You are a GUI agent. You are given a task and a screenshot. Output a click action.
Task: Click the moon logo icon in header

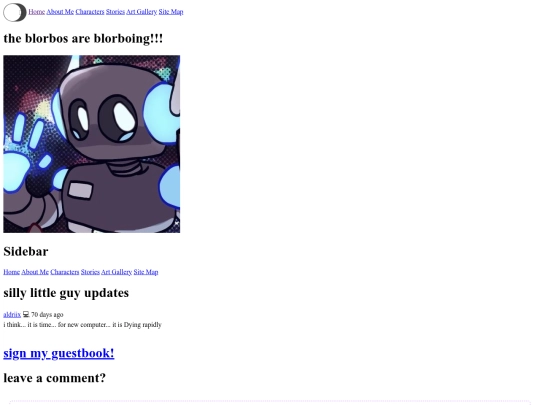[15, 12]
